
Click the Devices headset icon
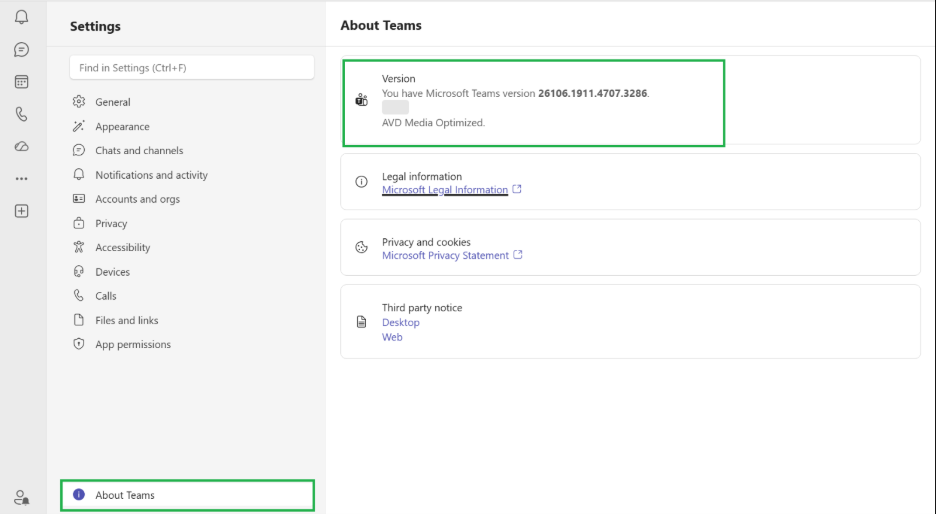pyautogui.click(x=79, y=272)
